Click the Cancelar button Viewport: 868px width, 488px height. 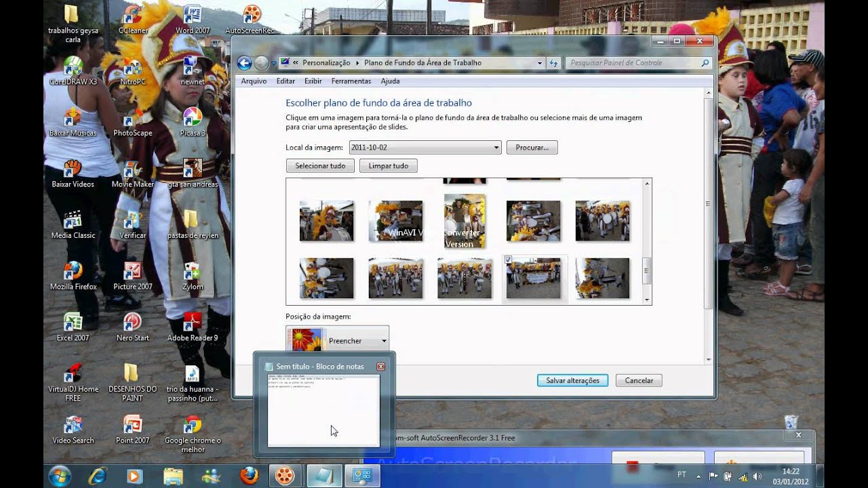[639, 381]
